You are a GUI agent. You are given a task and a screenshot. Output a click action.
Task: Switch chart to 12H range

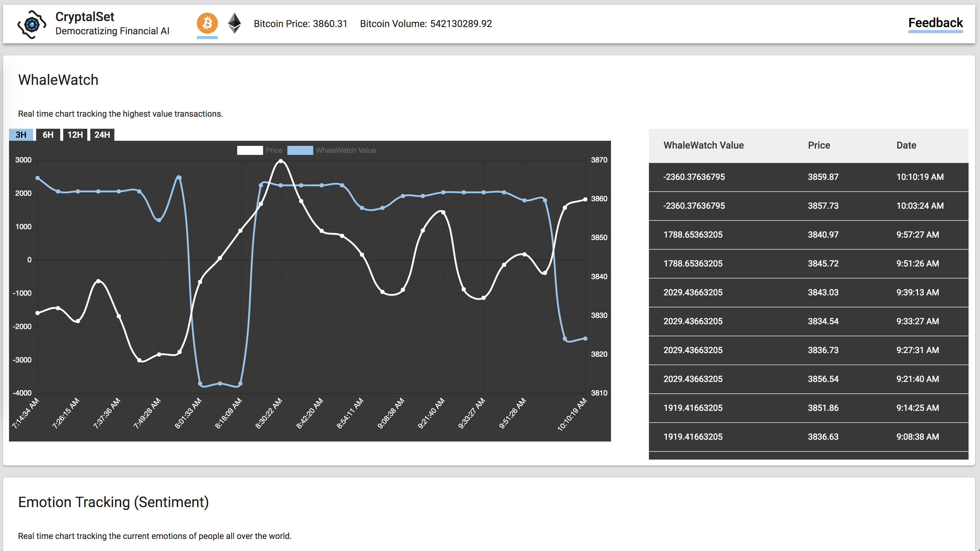tap(75, 135)
